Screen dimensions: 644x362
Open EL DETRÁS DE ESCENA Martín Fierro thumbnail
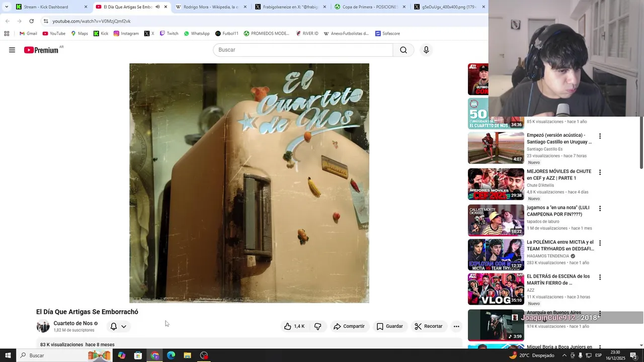(x=496, y=289)
